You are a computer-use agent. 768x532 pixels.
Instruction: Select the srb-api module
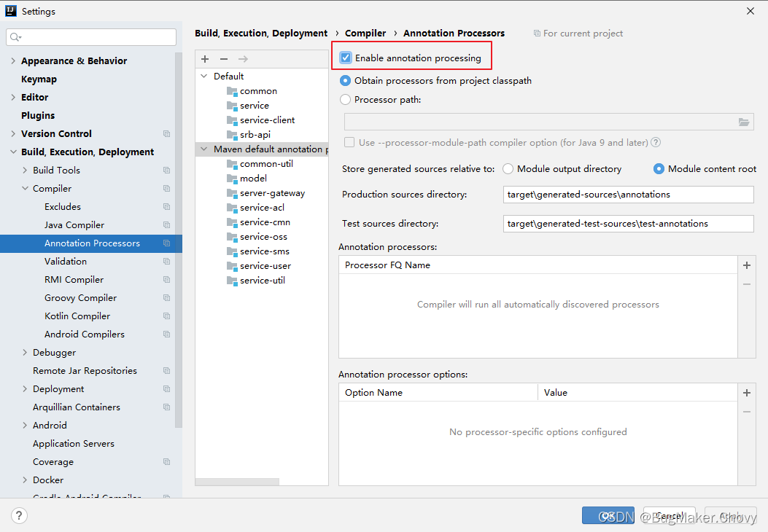click(255, 135)
